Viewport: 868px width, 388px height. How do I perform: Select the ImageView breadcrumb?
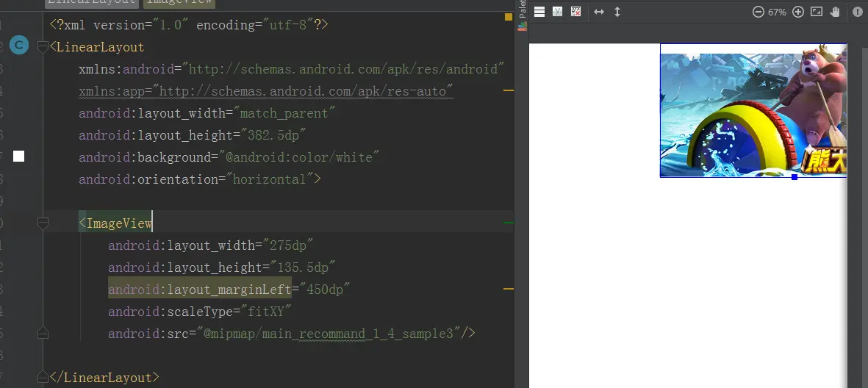pos(179,3)
